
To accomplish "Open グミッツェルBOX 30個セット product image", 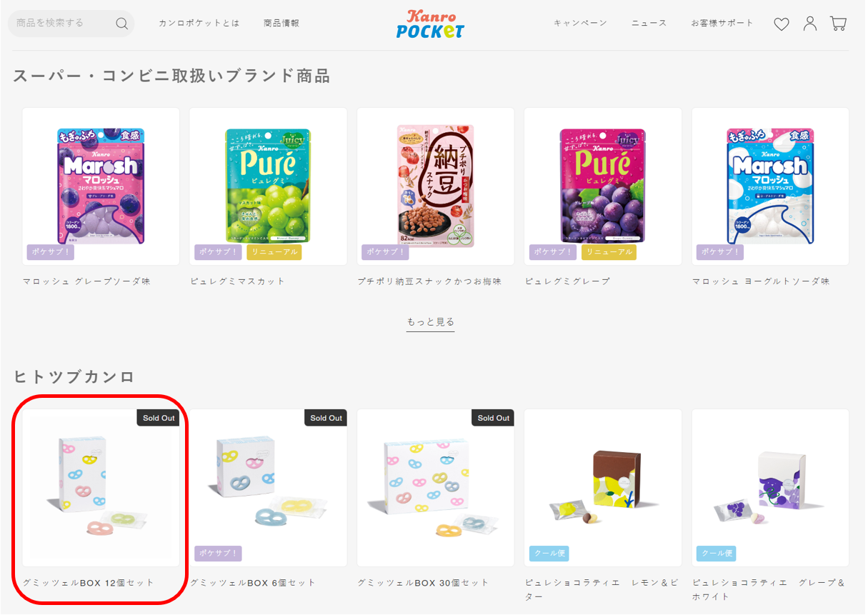I will coord(436,488).
